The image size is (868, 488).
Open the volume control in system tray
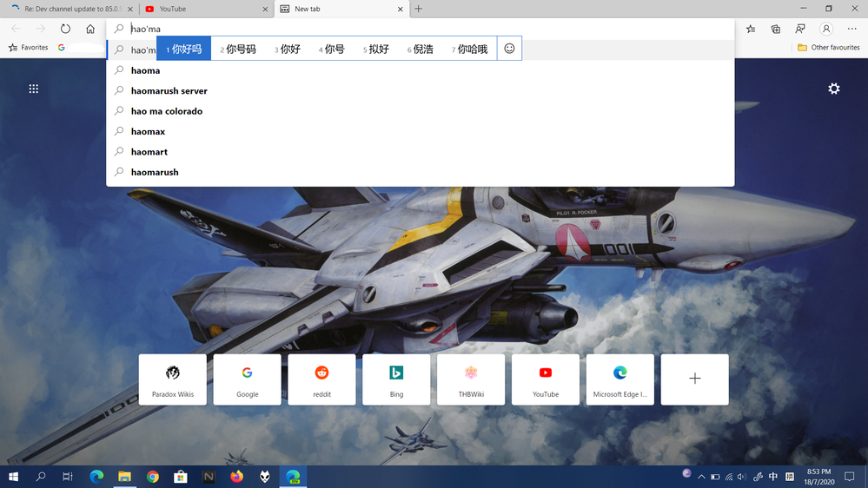(742, 477)
